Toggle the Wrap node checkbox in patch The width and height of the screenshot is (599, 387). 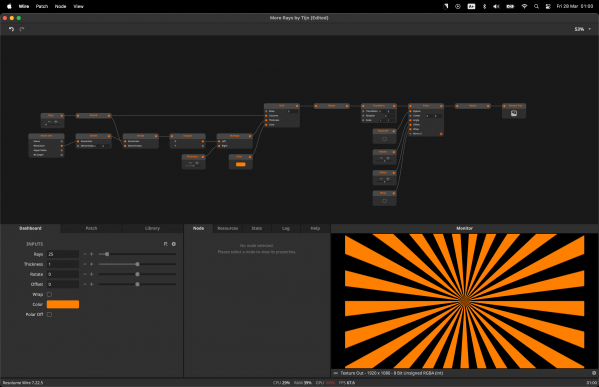pyautogui.click(x=384, y=201)
